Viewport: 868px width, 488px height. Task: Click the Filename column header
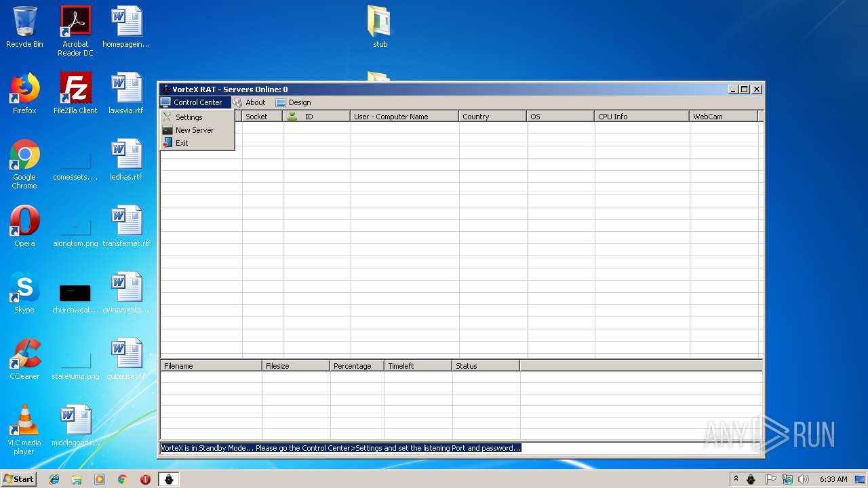(211, 366)
